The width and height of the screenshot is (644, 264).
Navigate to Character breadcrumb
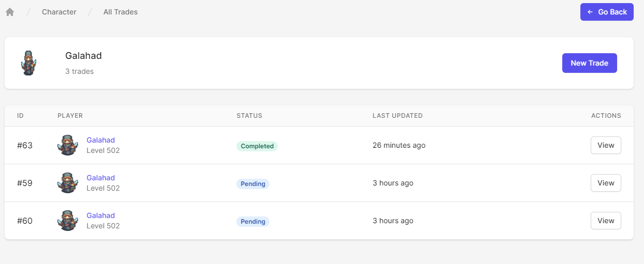(59, 12)
